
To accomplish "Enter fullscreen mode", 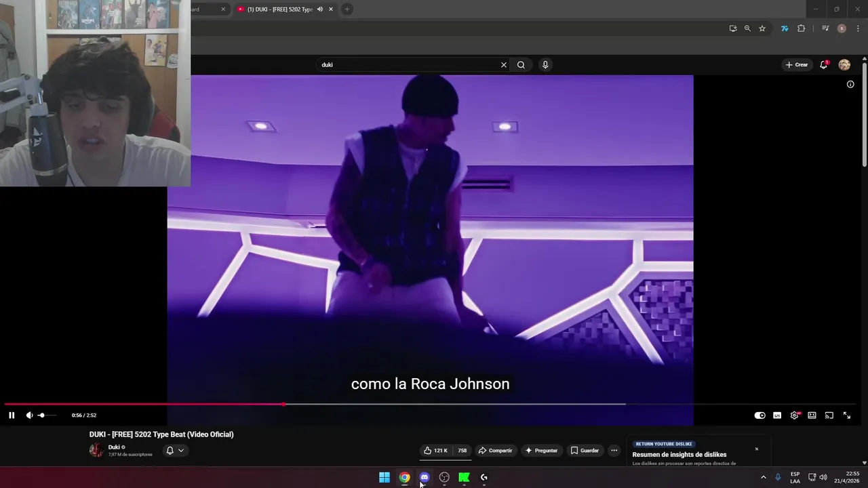I will tap(847, 415).
